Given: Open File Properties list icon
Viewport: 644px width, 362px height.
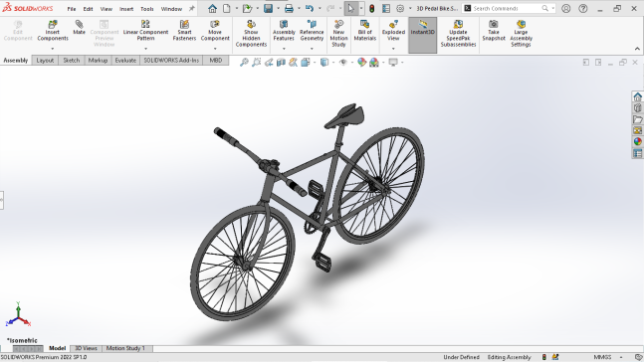Looking at the screenshot, I should click(386, 8).
